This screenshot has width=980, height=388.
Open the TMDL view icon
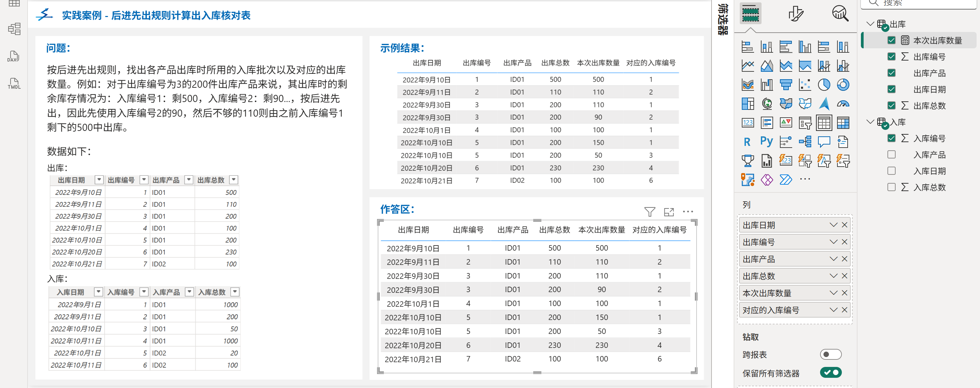pos(14,84)
